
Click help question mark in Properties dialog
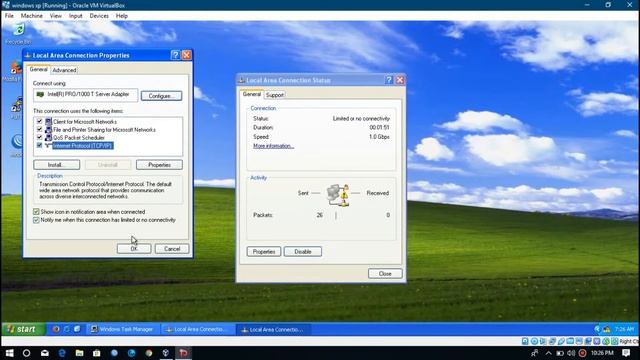click(x=176, y=55)
